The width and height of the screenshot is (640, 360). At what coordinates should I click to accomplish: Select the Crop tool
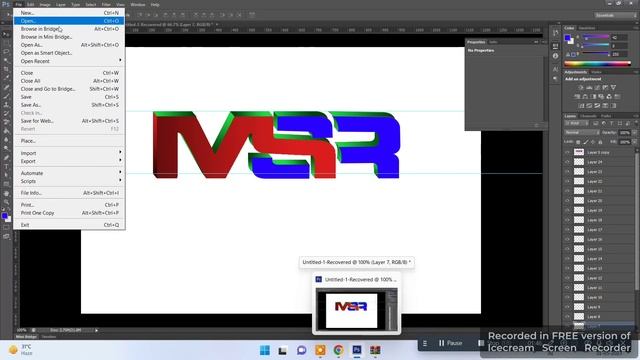coord(6,69)
